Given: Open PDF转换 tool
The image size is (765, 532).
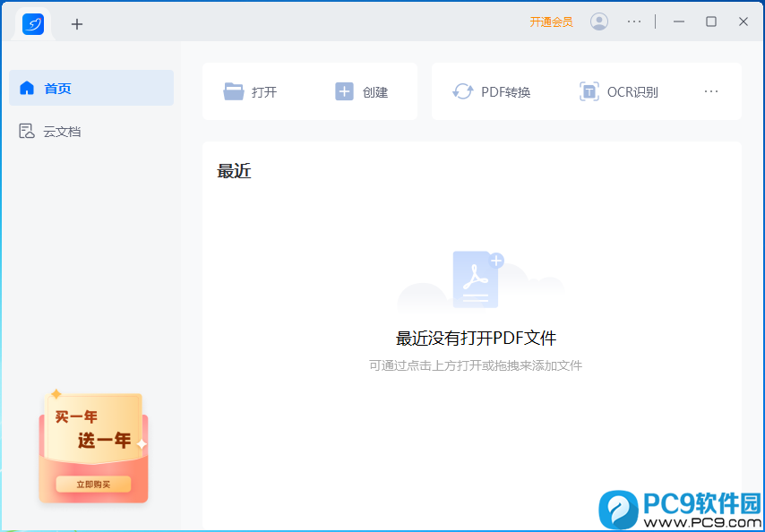Looking at the screenshot, I should coord(506,92).
